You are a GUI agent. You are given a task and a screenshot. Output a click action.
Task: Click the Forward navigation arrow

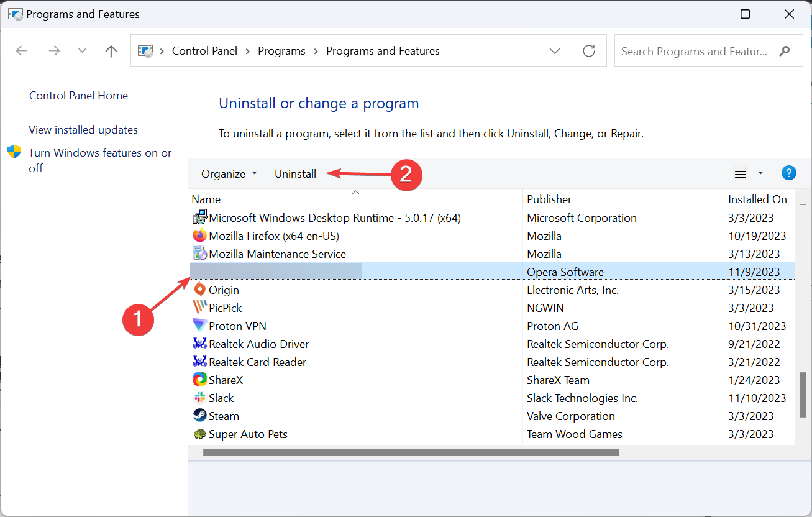(55, 51)
